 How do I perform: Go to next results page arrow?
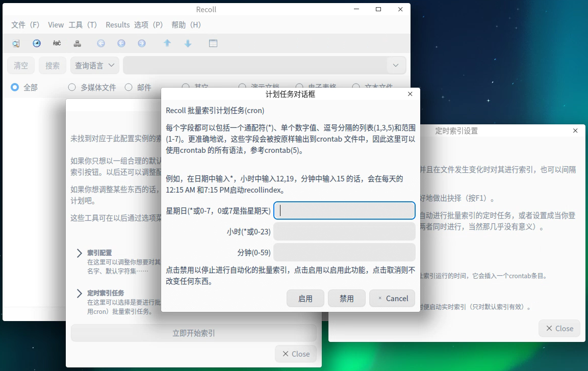pos(141,43)
